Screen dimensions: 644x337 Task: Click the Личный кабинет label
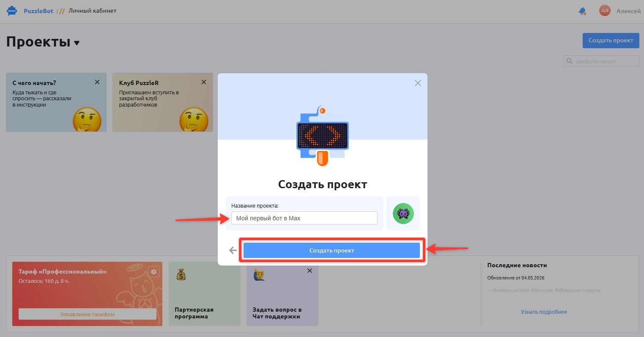point(92,11)
